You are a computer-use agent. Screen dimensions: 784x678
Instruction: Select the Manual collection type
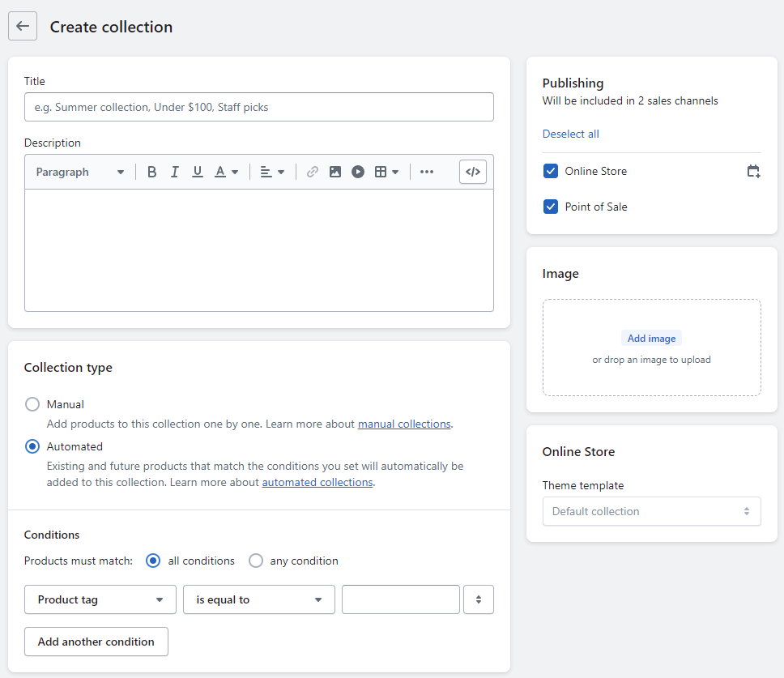tap(32, 404)
